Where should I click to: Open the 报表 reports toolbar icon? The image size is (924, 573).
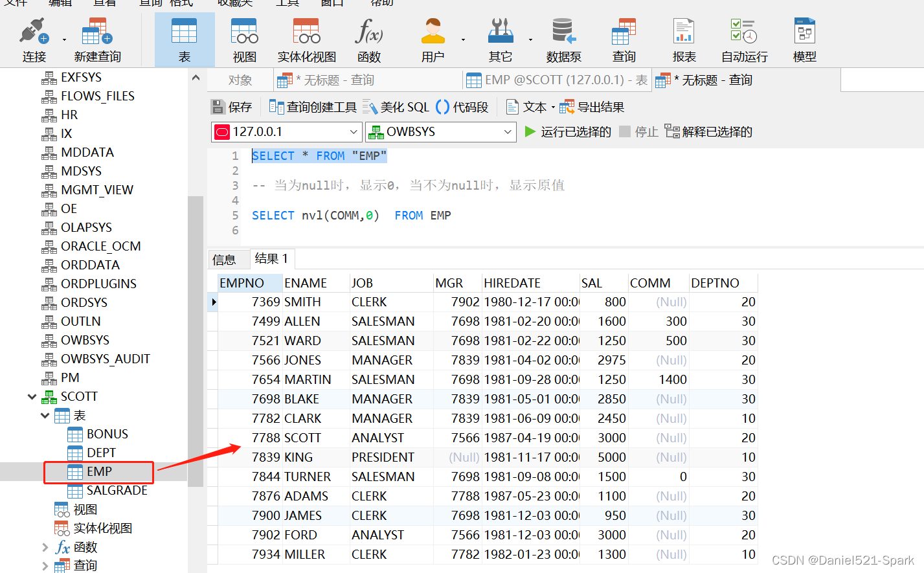click(684, 40)
